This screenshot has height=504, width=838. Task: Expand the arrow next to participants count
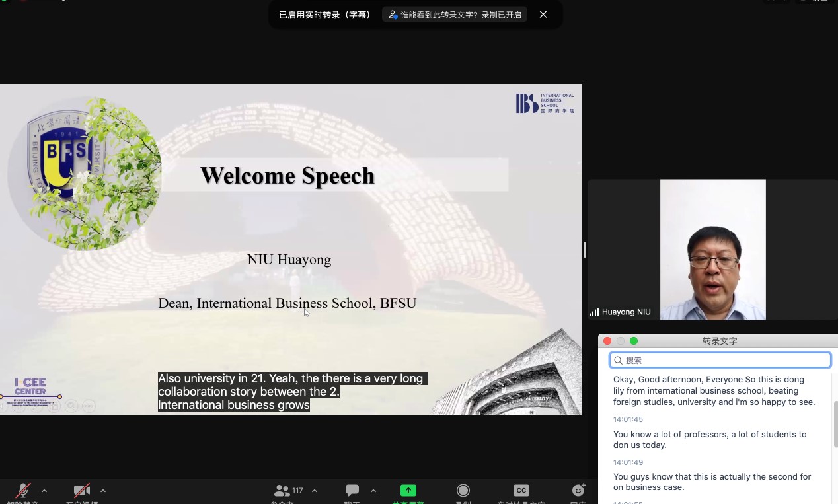[x=315, y=491]
